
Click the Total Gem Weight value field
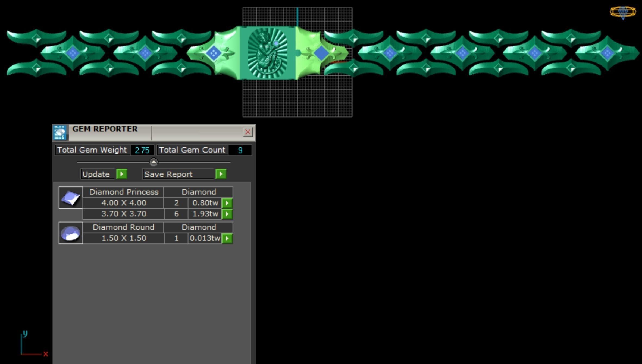(142, 150)
